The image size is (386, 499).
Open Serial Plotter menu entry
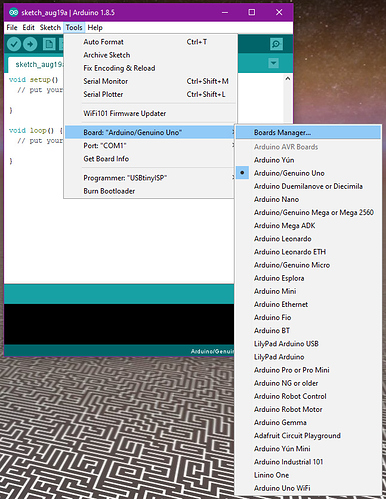tap(150, 94)
